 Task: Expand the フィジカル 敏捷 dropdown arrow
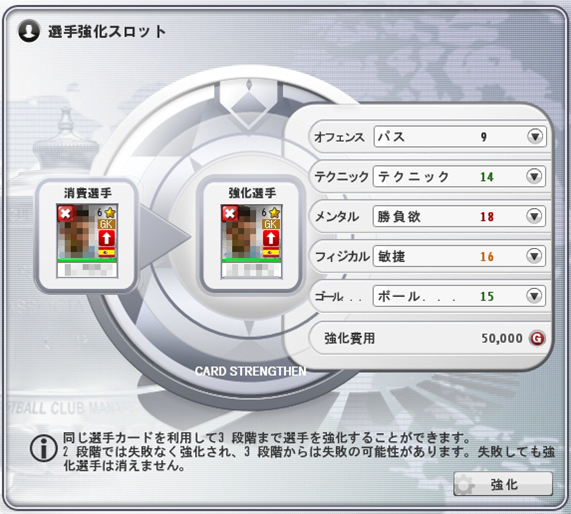coord(534,256)
